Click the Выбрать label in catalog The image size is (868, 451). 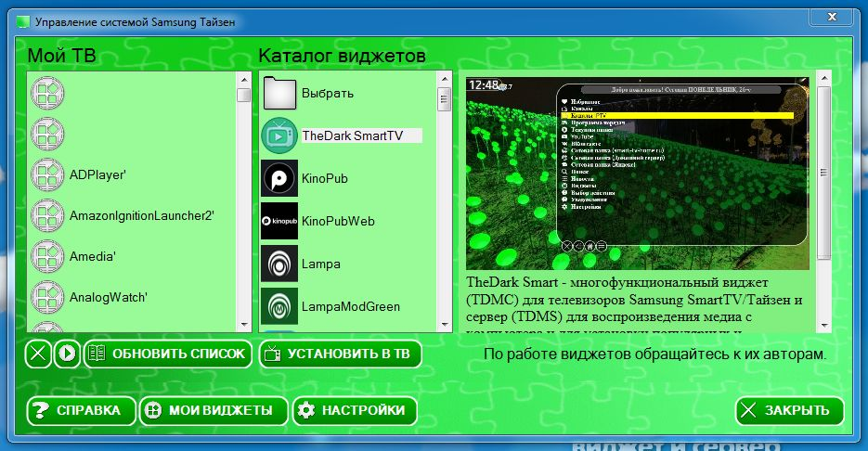click(328, 93)
